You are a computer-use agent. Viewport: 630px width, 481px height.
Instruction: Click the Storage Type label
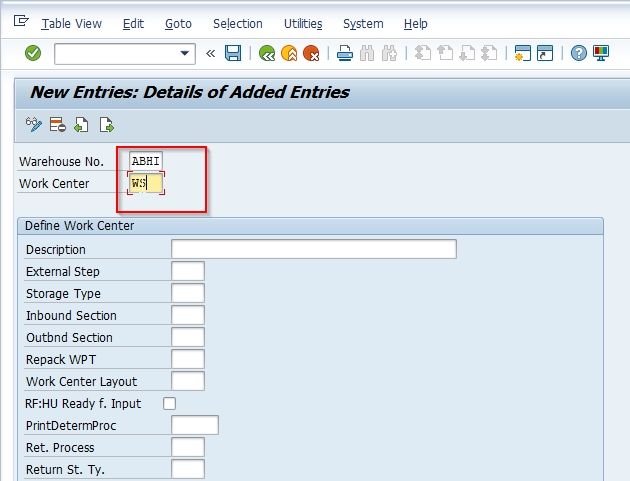coord(63,294)
